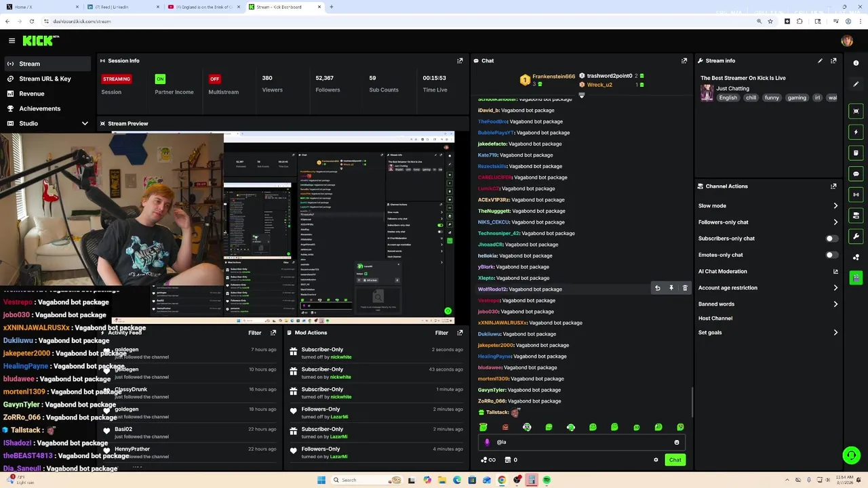Image resolution: width=868 pixels, height=488 pixels.
Task: Switch to the Home / X browser tab
Action: (41, 7)
